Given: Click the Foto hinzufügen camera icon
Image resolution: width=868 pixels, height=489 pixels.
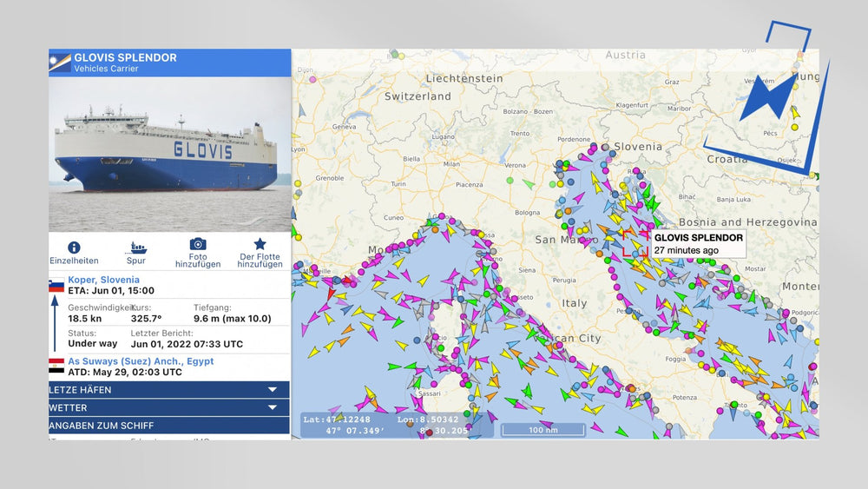Looking at the screenshot, I should tap(198, 245).
